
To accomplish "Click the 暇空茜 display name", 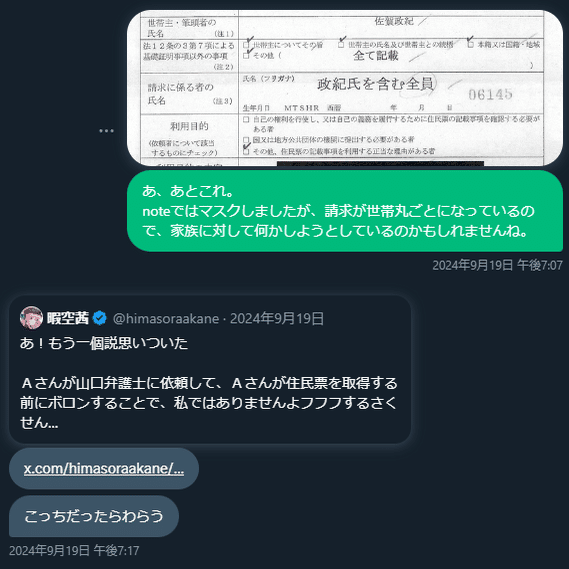I will [67, 318].
